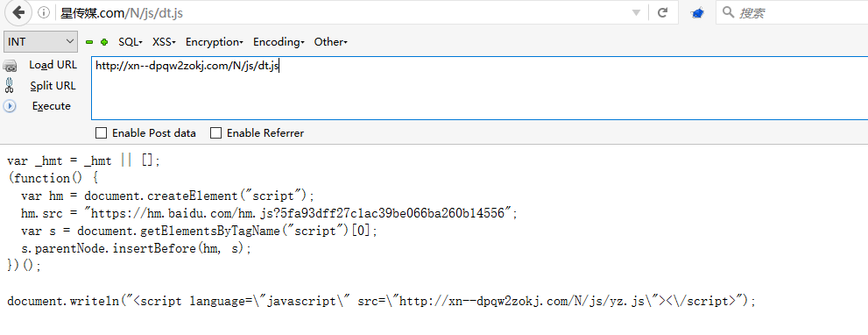Click the browser search box
Viewport: 868px width, 335px height.
tap(792, 12)
